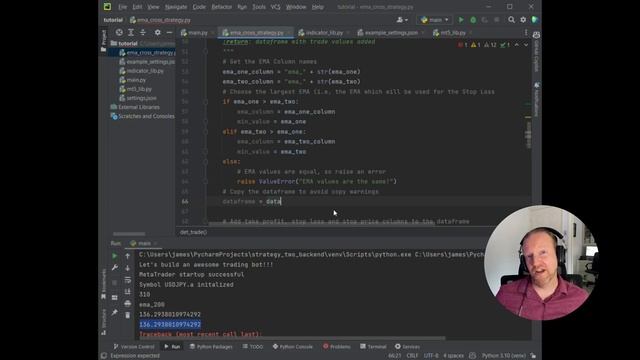The height and width of the screenshot is (360, 640).
Task: Click the UTF-8 encoding status widget
Action: coord(431,356)
